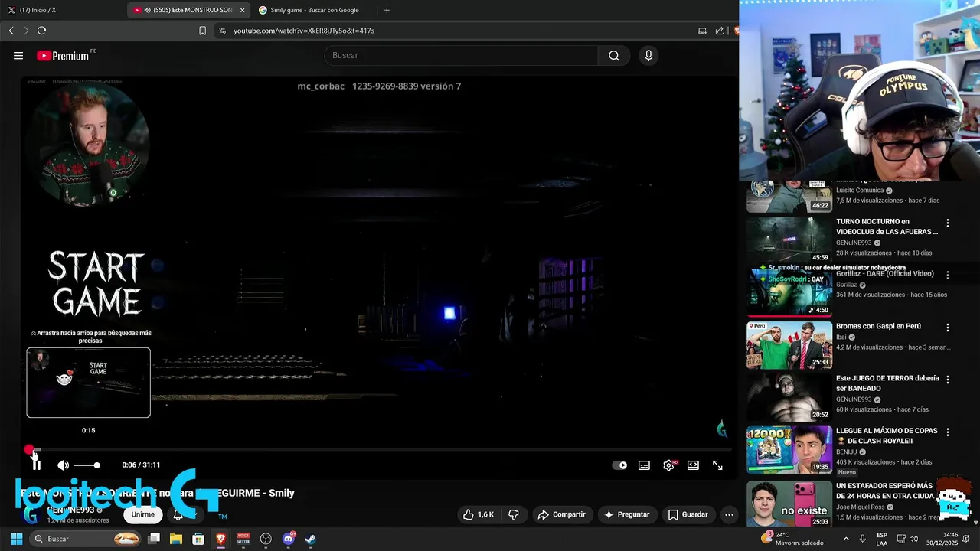
Task: Click the Preguntar button
Action: point(626,514)
